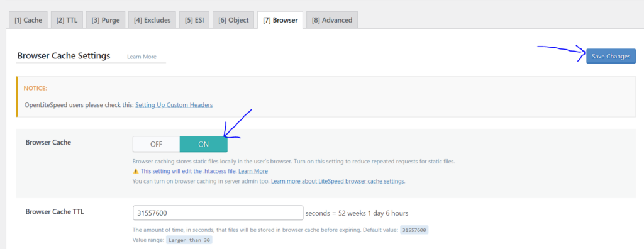Switch to the [2] TTL tab
This screenshot has width=644, height=249.
pyautogui.click(x=67, y=19)
